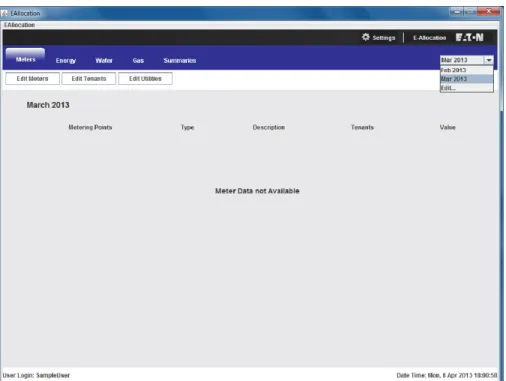Open Settings via the gear icon
This screenshot has width=506, height=381.
[366, 37]
